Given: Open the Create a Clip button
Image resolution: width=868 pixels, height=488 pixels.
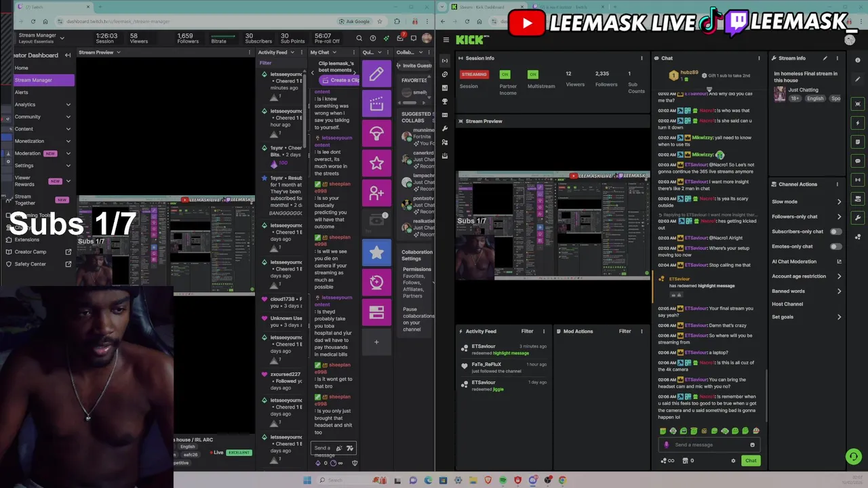Looking at the screenshot, I should coord(338,80).
